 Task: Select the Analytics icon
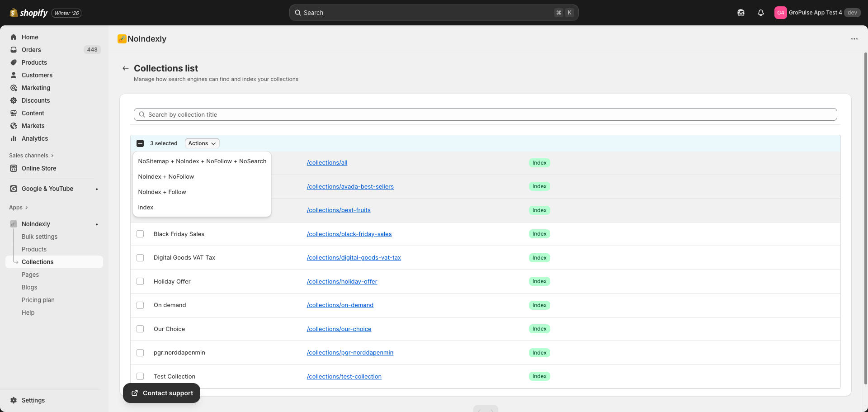14,138
